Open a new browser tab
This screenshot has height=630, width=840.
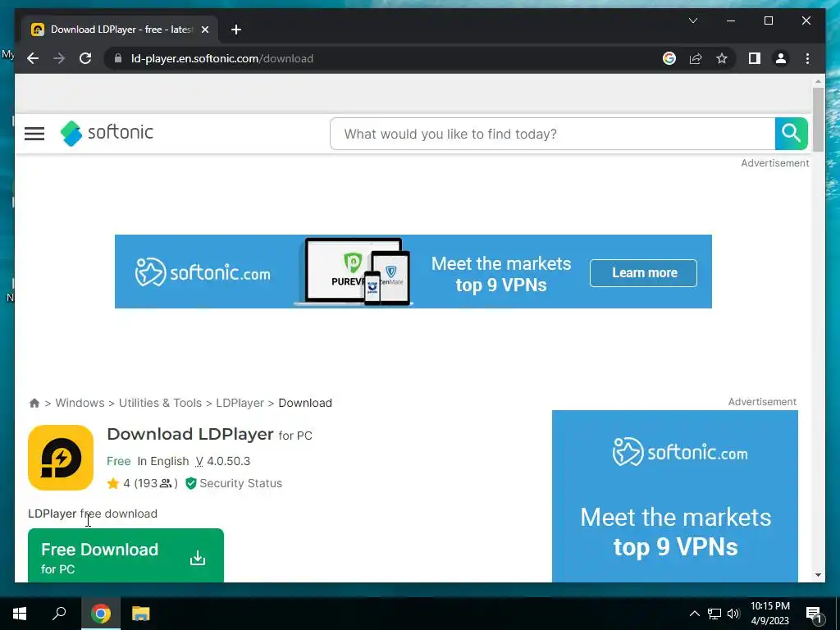(x=236, y=30)
